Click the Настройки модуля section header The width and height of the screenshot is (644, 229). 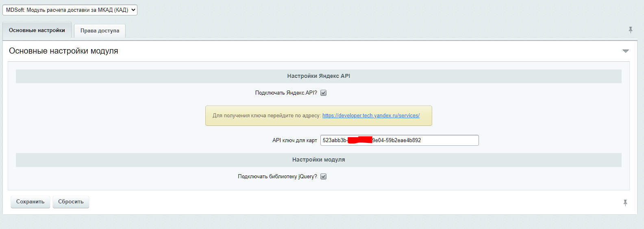pyautogui.click(x=318, y=160)
